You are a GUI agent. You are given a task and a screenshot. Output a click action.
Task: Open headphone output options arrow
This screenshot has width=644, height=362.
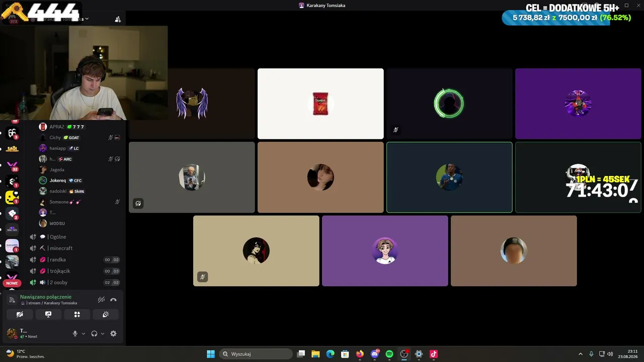click(103, 333)
